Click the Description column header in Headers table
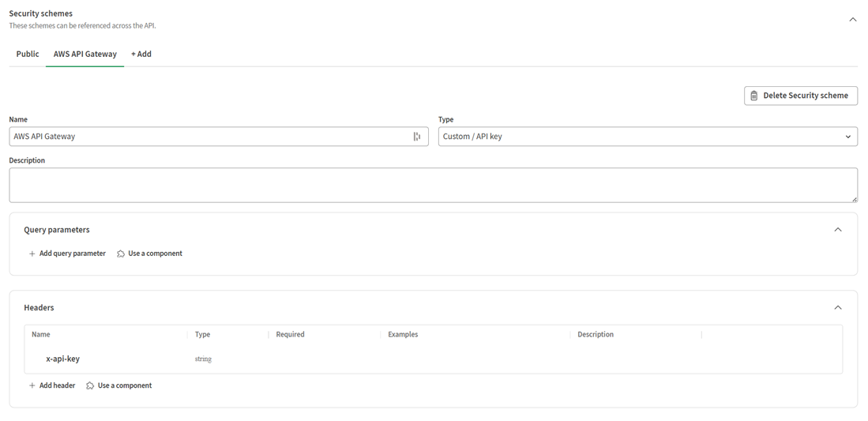Image resolution: width=868 pixels, height=421 pixels. coord(596,334)
